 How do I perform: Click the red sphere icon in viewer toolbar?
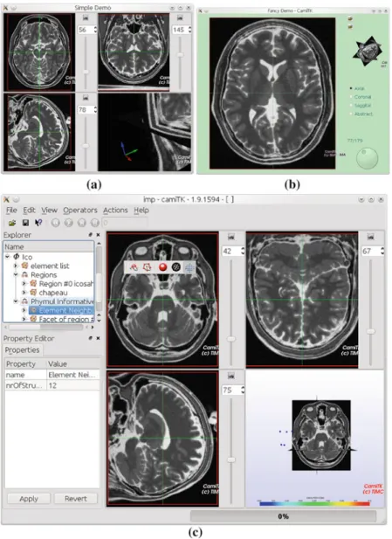click(162, 267)
